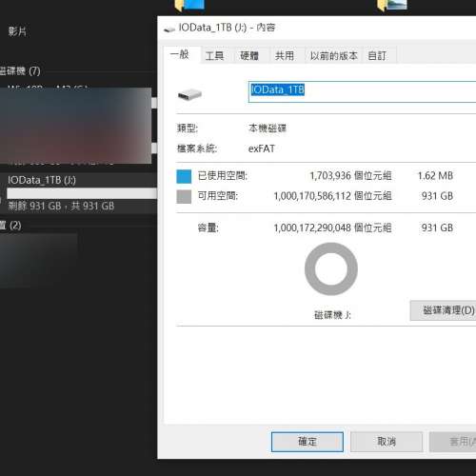This screenshot has width=476, height=476.
Task: Click the 檔案系統 label
Action: [x=197, y=149]
